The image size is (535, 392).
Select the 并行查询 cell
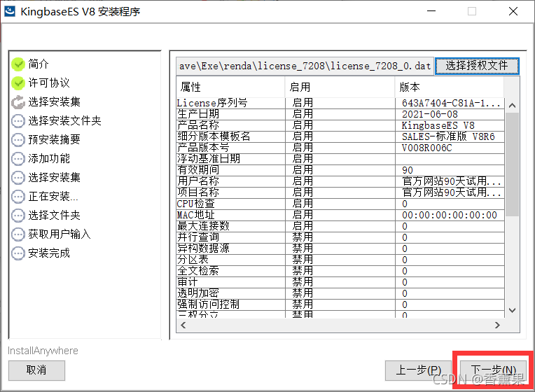[230, 237]
